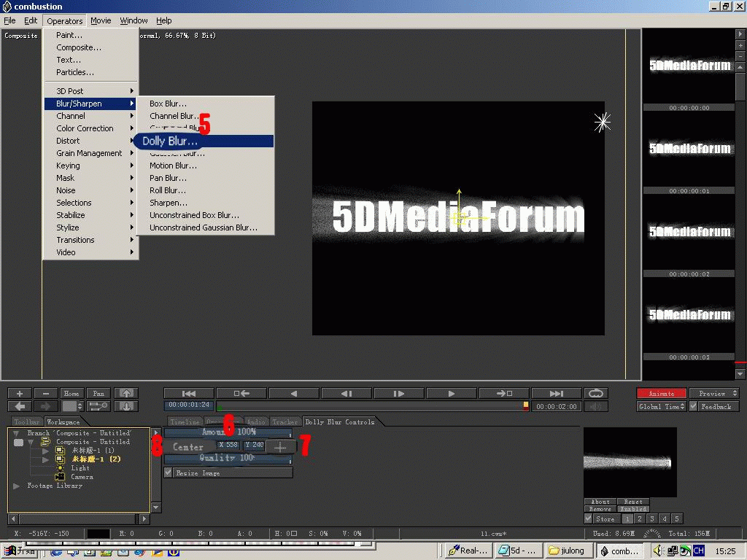Switch to the Toolbar tab
The width and height of the screenshot is (747, 560).
point(26,422)
